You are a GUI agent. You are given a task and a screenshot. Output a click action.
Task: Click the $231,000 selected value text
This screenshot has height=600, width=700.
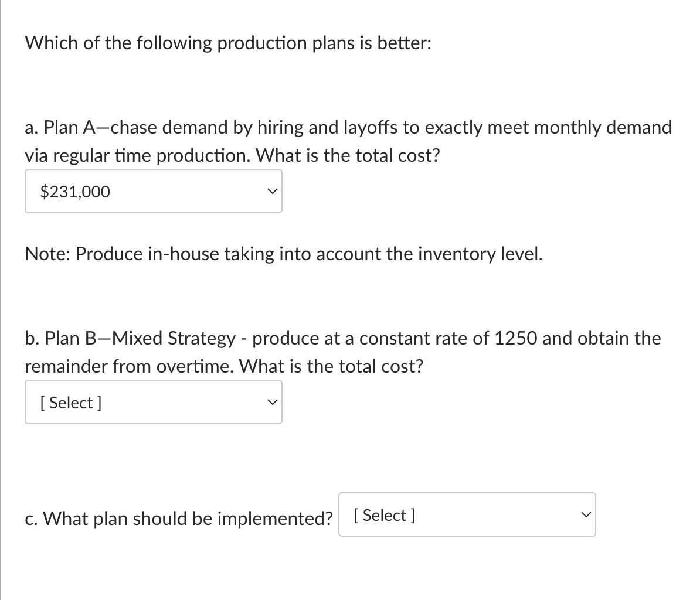(x=75, y=192)
